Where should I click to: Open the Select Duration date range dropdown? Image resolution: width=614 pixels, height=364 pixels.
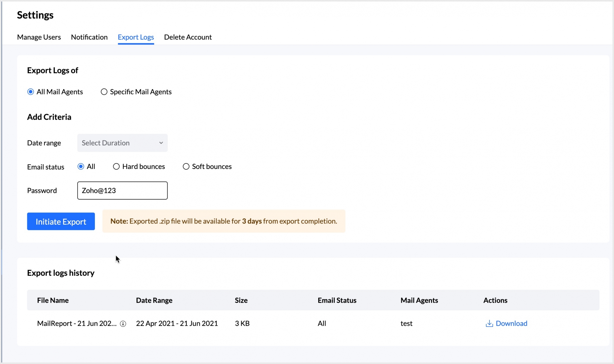(122, 143)
